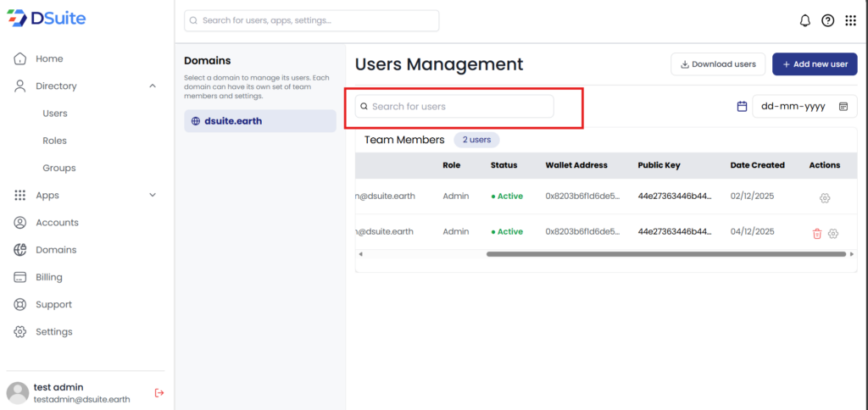Expand the Apps menu chevron

(x=153, y=195)
